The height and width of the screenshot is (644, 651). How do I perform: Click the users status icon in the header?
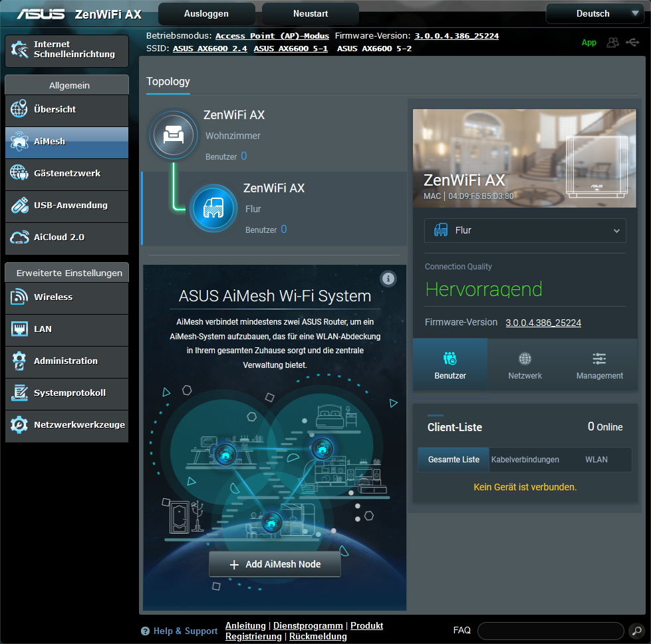(613, 43)
